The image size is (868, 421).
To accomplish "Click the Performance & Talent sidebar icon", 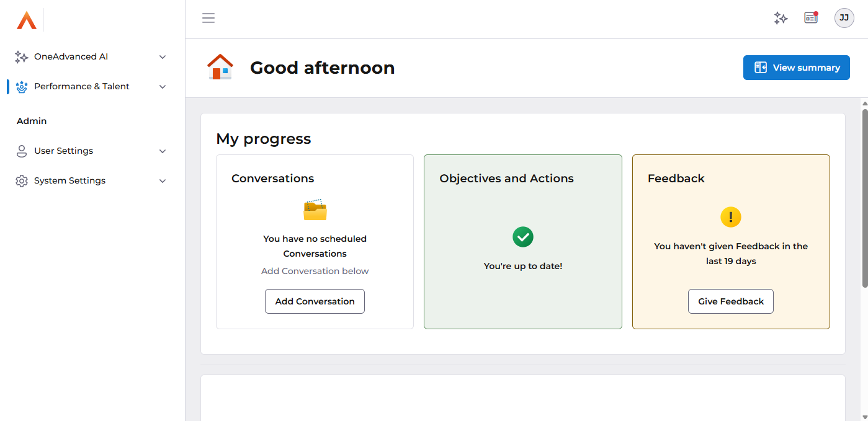I will (22, 87).
